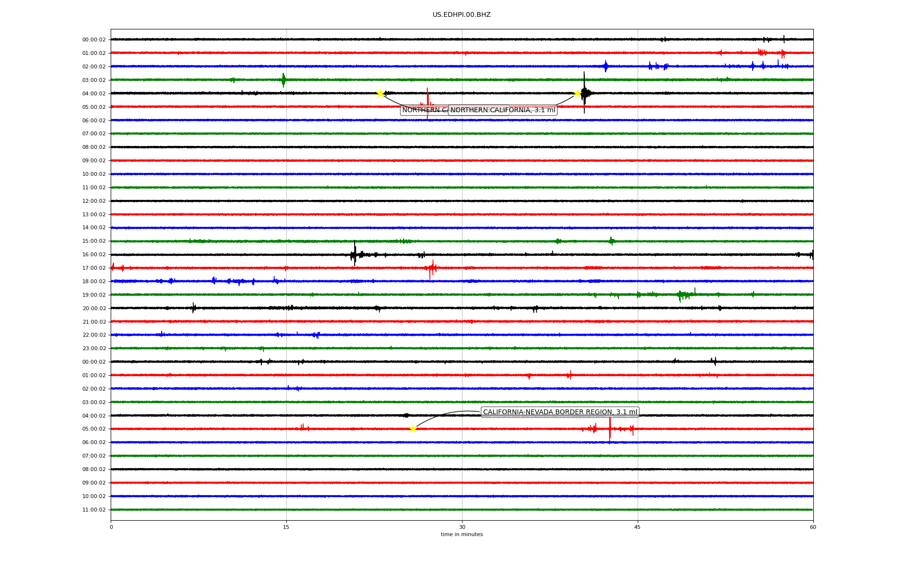Click the CALIFORNIA-NEVADA BORDER REGION annotation box
The width and height of the screenshot is (924, 578).
(560, 412)
